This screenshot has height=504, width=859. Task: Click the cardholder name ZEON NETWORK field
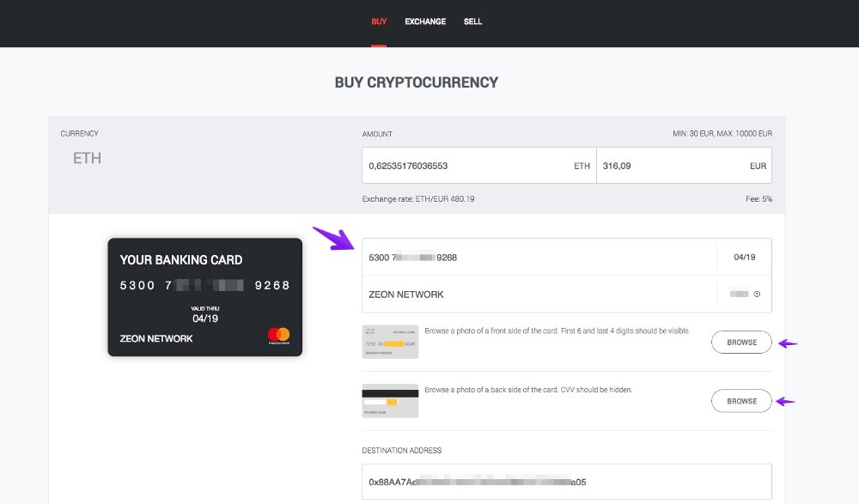[539, 295]
